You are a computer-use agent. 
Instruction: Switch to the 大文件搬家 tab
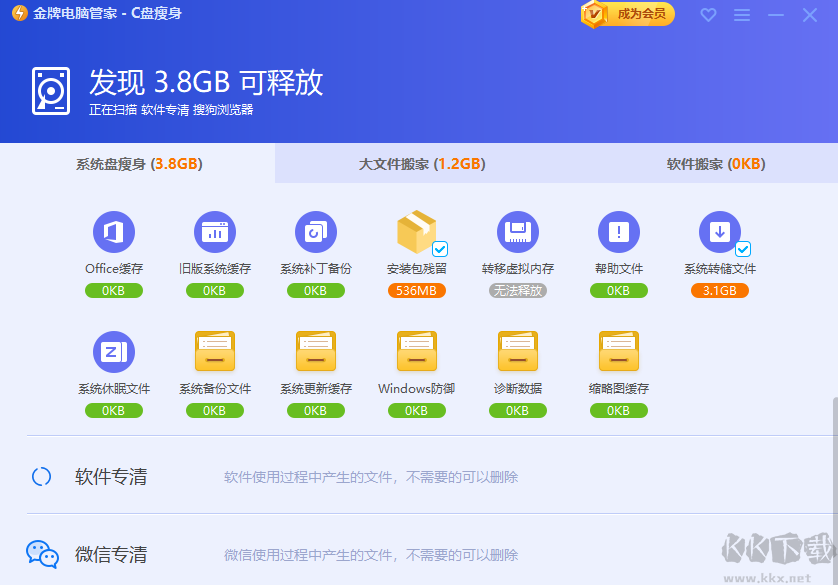point(419,163)
